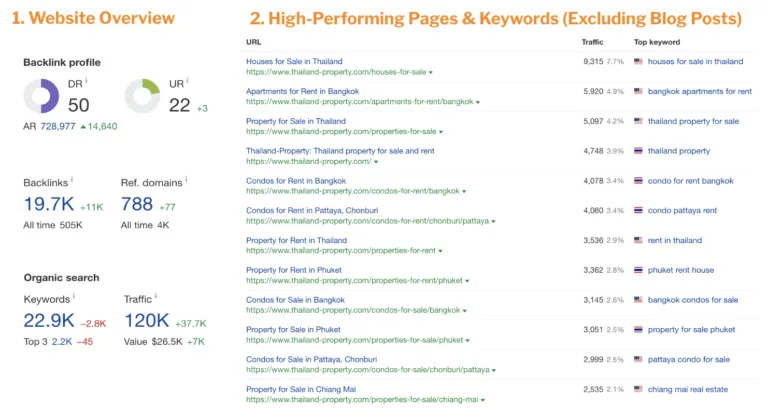Click the Traffic column header
The height and width of the screenshot is (419, 768).
(x=592, y=42)
